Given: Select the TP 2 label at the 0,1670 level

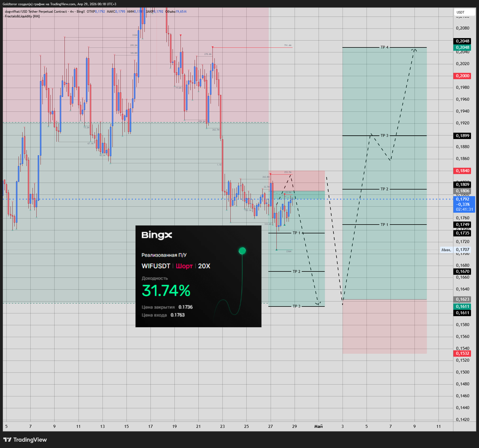Looking at the screenshot, I should [297, 272].
